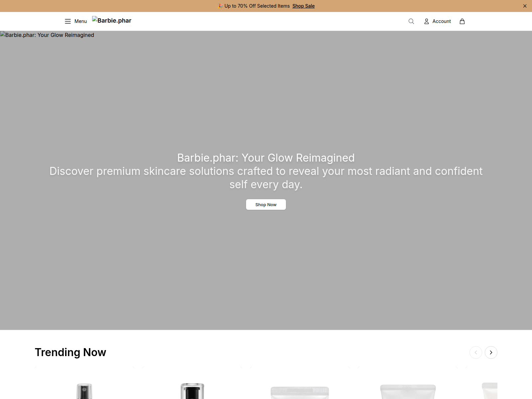Open the shopping bag cart icon

pyautogui.click(x=462, y=21)
